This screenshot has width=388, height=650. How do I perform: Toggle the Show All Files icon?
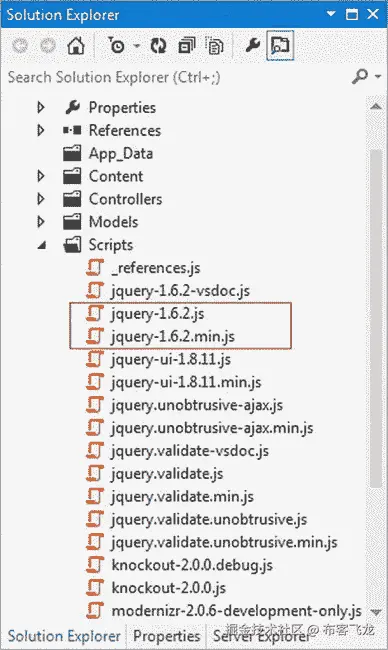pyautogui.click(x=215, y=46)
